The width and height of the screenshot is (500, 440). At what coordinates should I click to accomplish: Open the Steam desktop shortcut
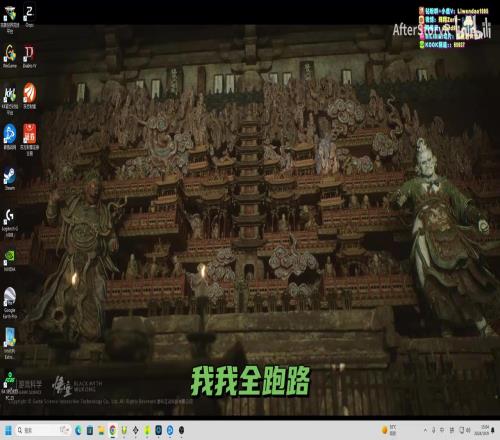click(x=10, y=178)
